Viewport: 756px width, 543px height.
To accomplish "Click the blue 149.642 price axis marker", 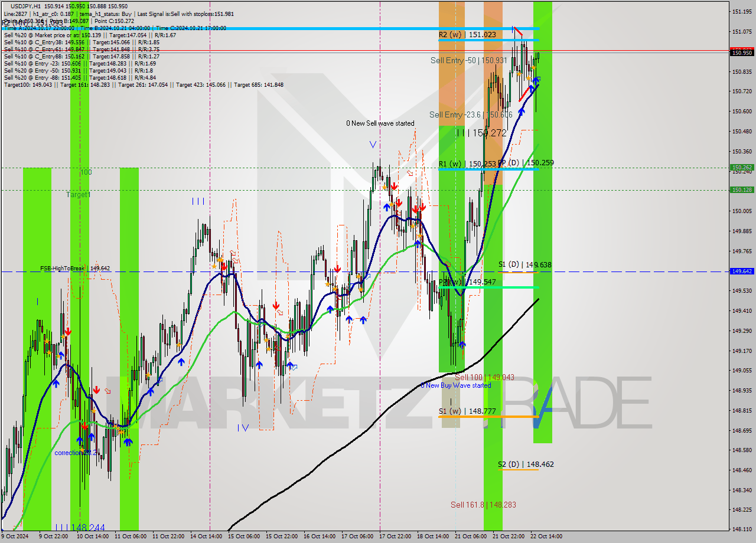I will coord(742,271).
